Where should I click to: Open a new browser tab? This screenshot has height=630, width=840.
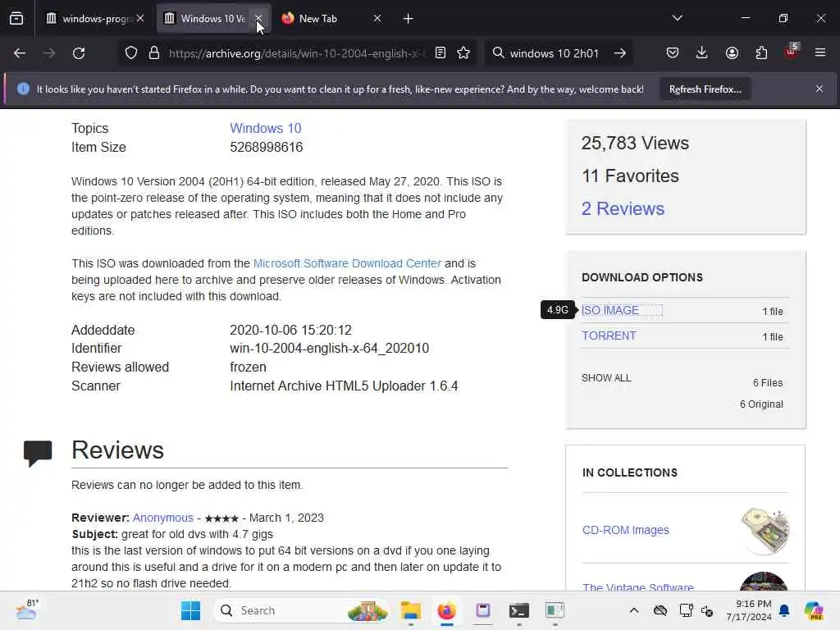409,19
